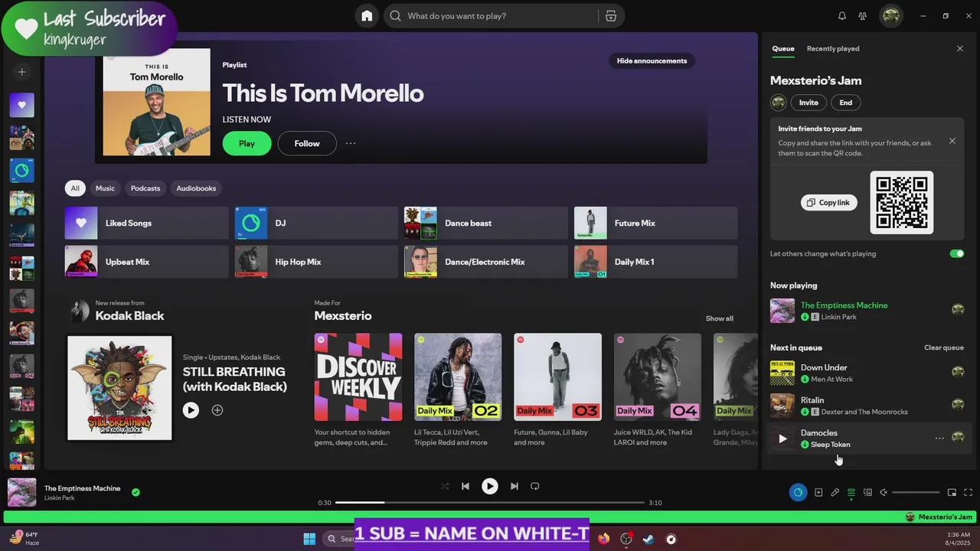
Task: Open Daily Mix 02 card
Action: (458, 390)
